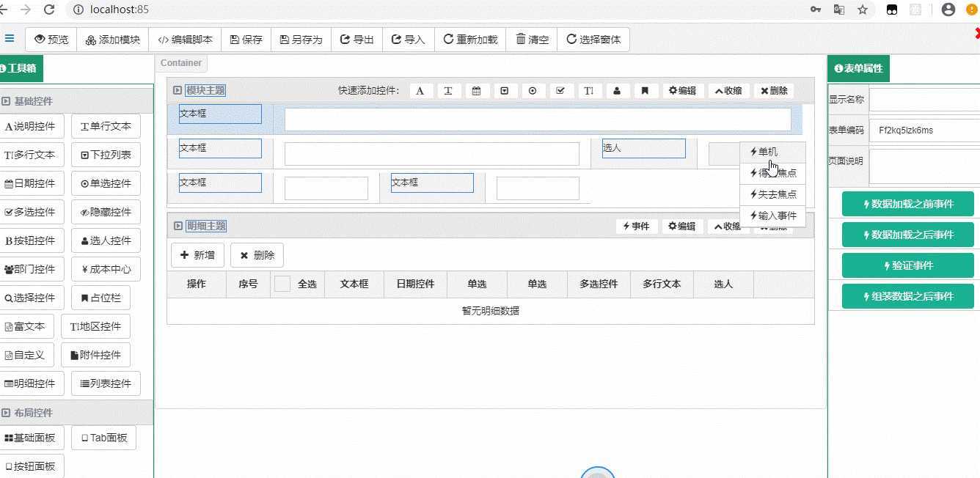Select 单机 from the event menu
Image resolution: width=980 pixels, height=478 pixels.
[772, 152]
